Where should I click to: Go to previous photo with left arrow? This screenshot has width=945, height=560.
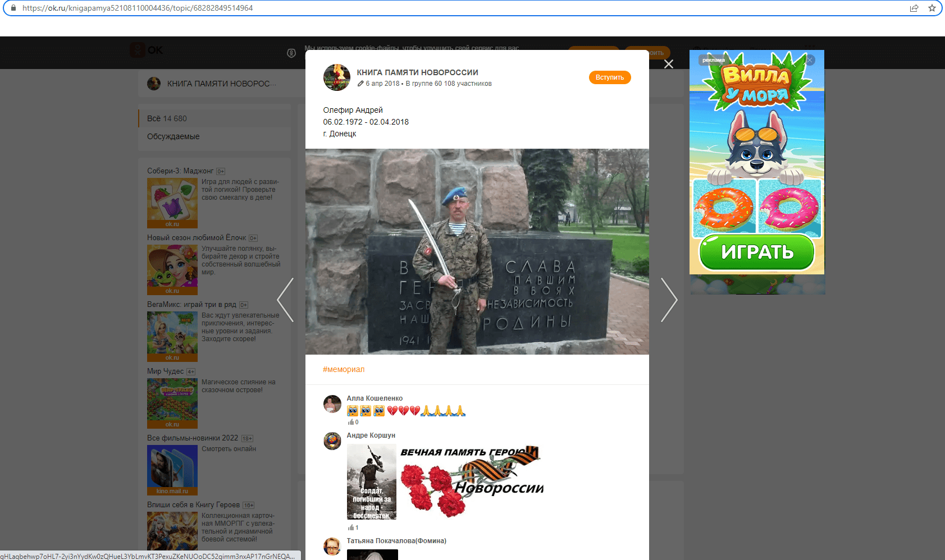coord(286,300)
